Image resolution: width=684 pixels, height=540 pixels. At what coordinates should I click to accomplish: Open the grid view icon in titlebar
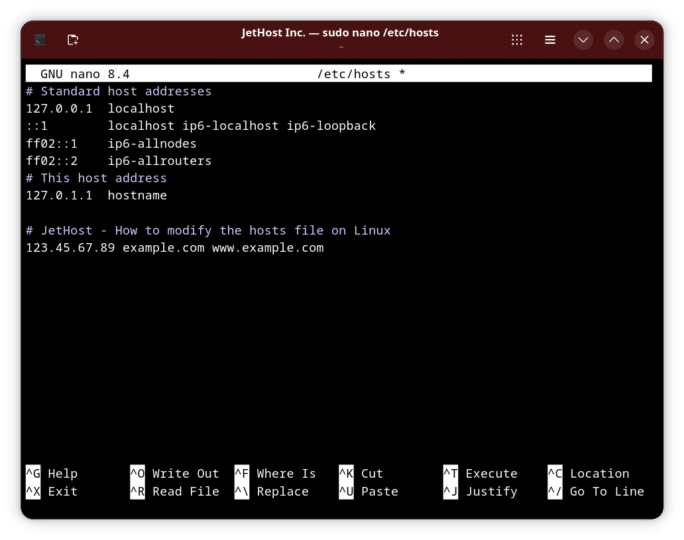point(517,40)
